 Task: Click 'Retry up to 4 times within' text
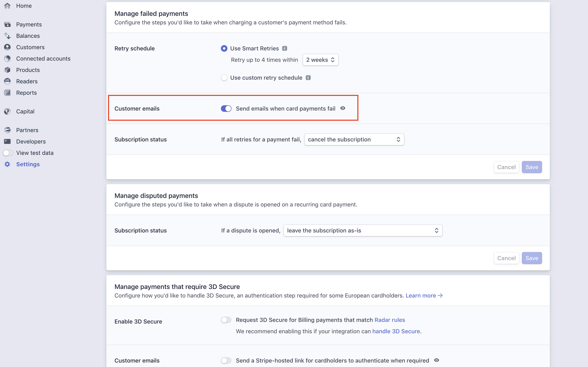[264, 60]
